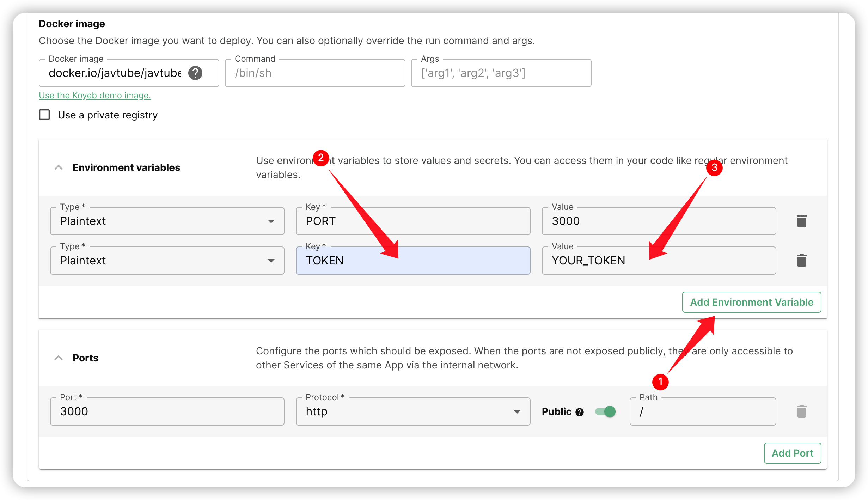Image resolution: width=868 pixels, height=500 pixels.
Task: Click the delete icon for PORT variable
Action: coord(801,221)
